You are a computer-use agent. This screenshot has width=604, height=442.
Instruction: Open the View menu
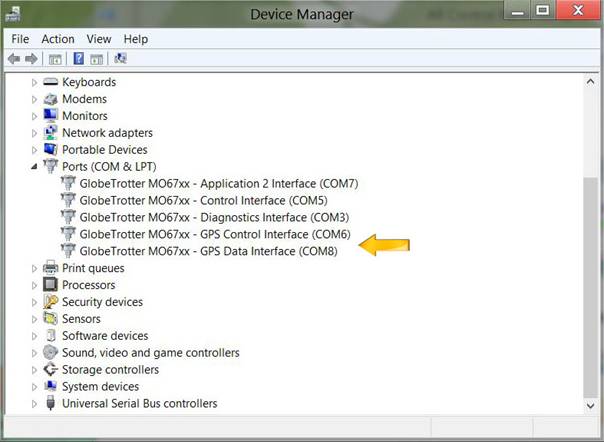pyautogui.click(x=99, y=39)
